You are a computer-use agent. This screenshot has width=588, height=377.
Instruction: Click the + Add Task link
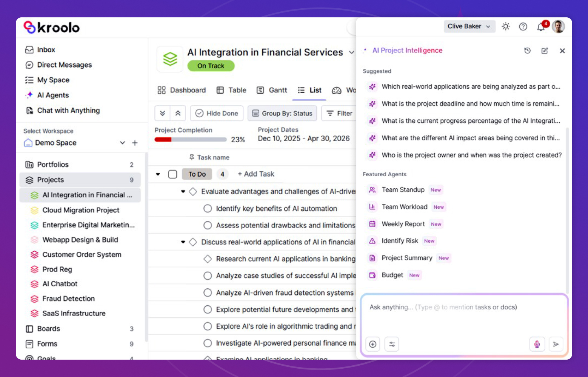tap(256, 174)
